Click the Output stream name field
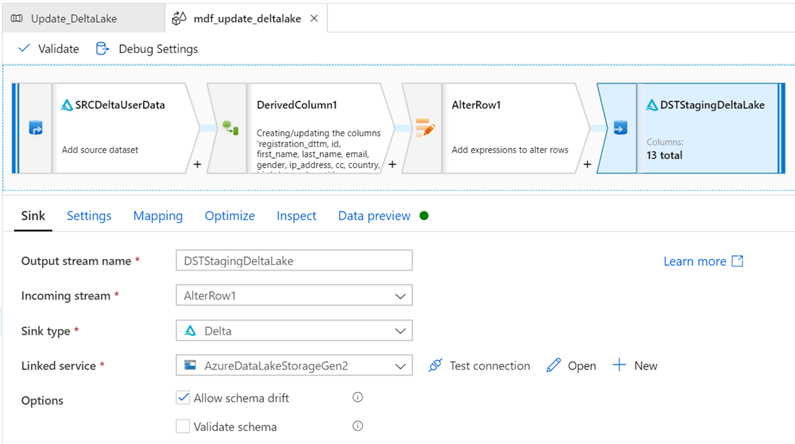 click(293, 261)
